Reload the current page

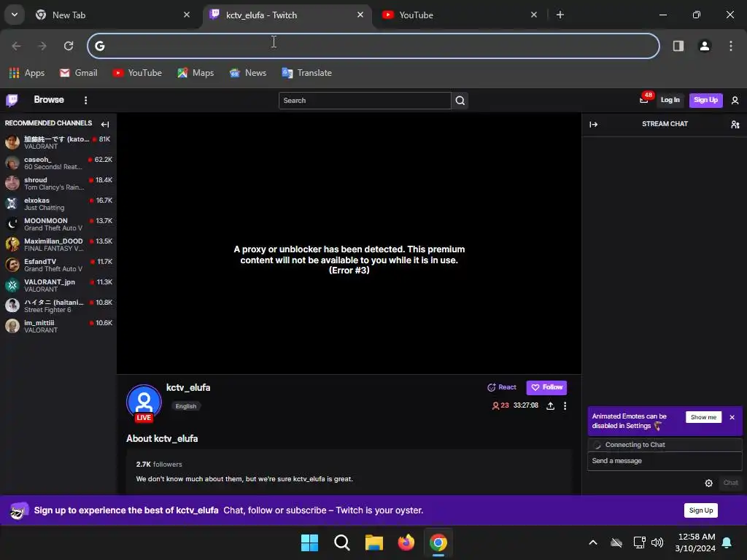coord(69,46)
